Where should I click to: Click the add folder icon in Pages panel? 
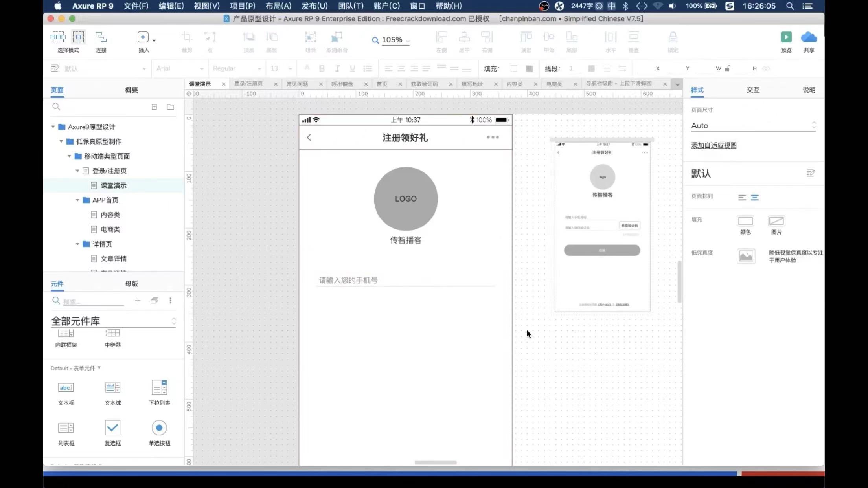(170, 107)
